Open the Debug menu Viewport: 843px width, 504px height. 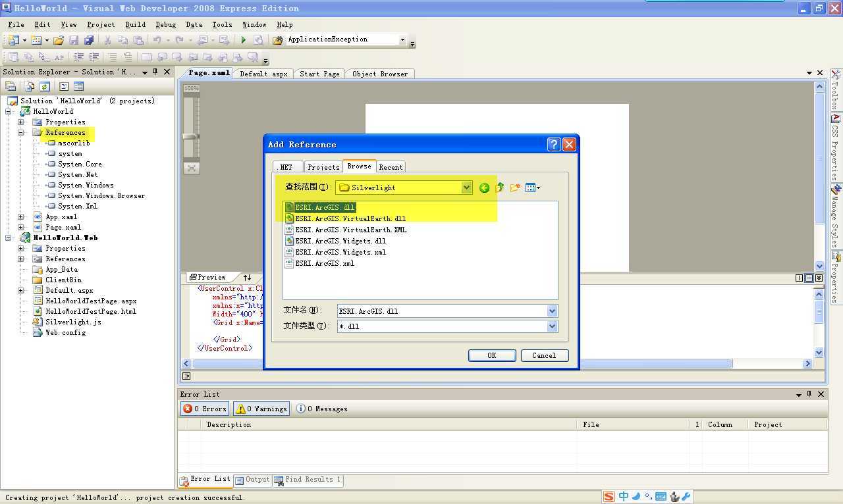[165, 24]
